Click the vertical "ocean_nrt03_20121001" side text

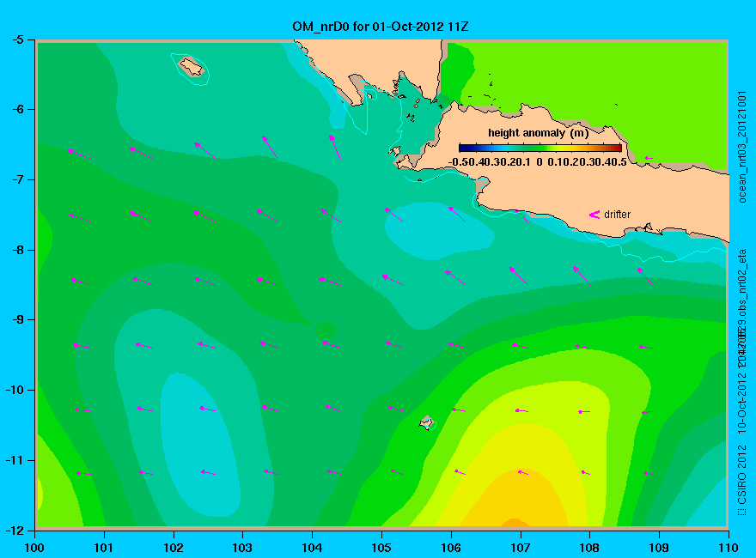(x=742, y=147)
